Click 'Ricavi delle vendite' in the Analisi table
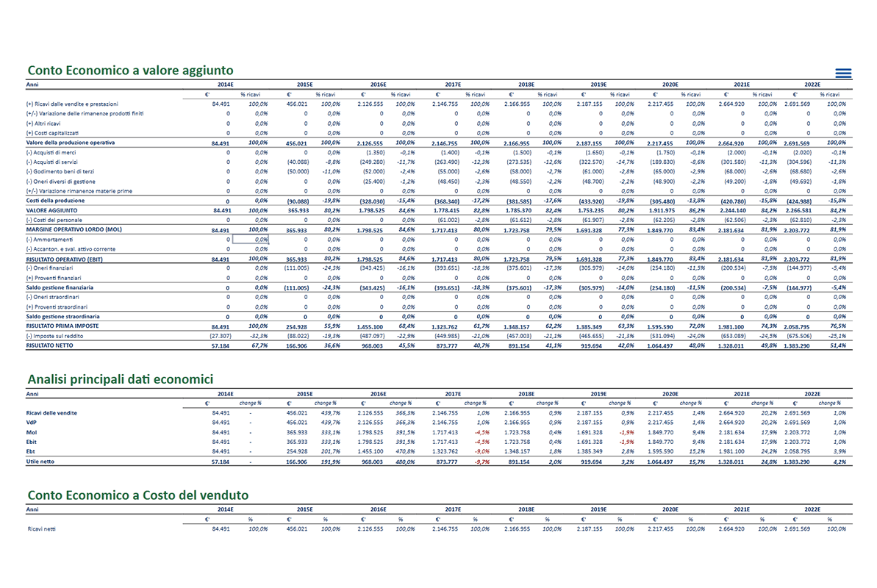 51,413
